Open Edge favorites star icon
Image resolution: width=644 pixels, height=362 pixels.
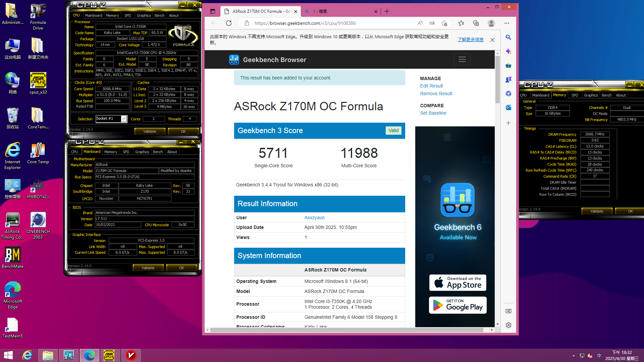coord(461,23)
